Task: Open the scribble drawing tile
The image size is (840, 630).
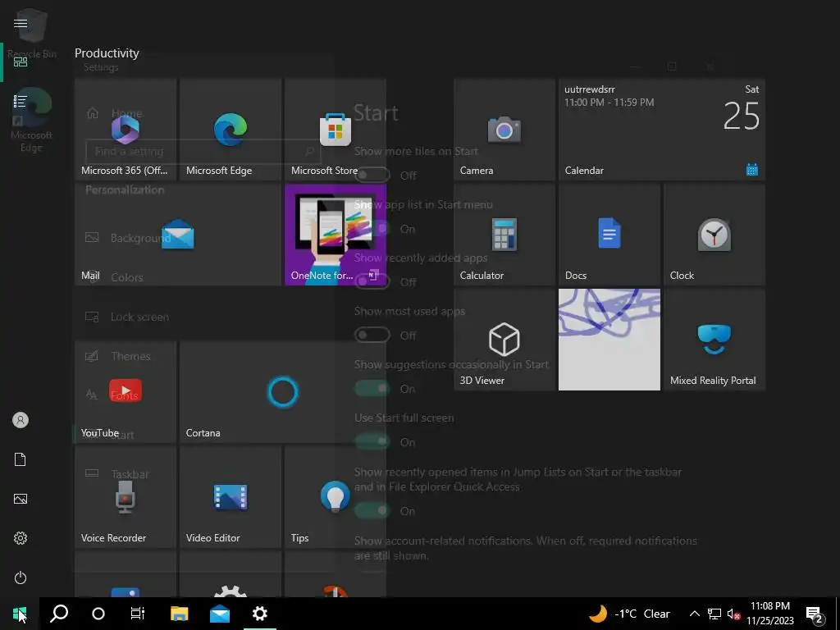Action: pyautogui.click(x=609, y=339)
